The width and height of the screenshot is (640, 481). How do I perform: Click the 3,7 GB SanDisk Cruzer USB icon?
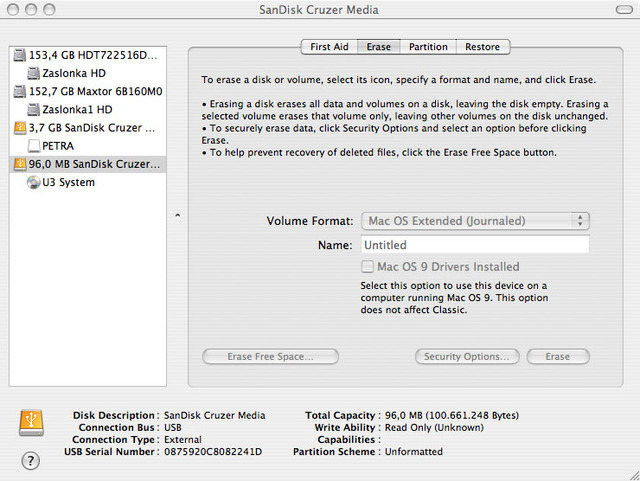click(x=20, y=128)
